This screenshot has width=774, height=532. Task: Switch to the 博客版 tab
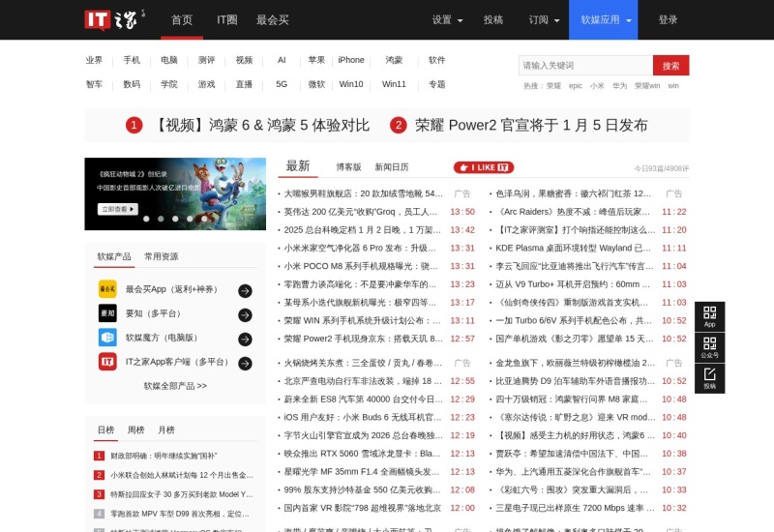coord(349,167)
